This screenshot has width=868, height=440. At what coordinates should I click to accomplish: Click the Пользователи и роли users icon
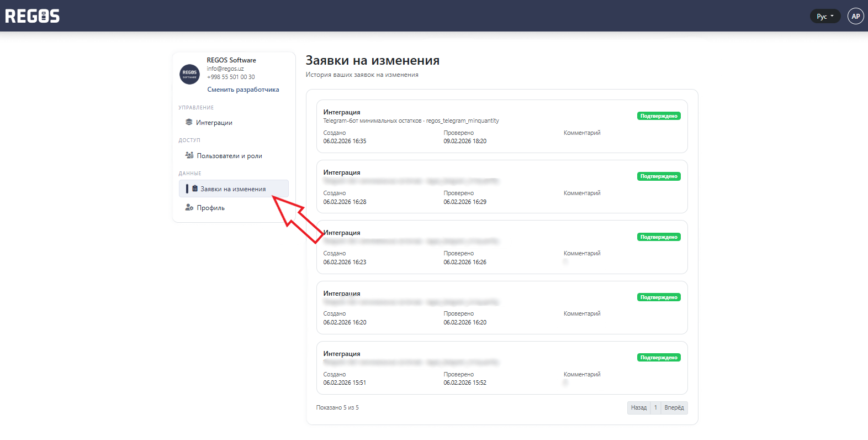(x=189, y=155)
